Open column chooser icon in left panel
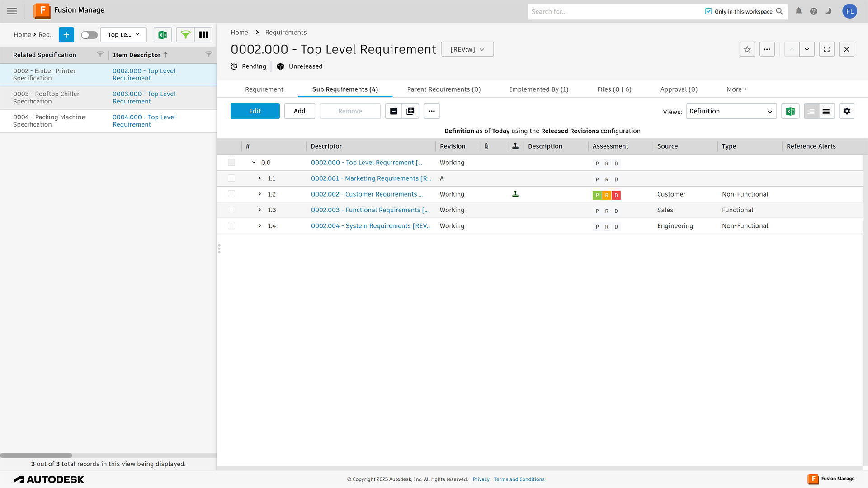This screenshot has height=488, width=868. 203,35
